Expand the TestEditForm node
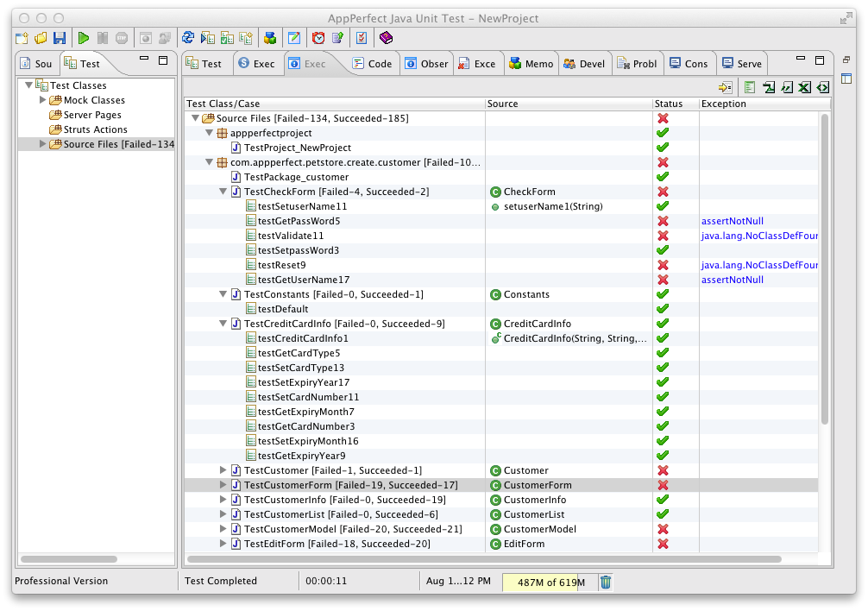 point(223,544)
